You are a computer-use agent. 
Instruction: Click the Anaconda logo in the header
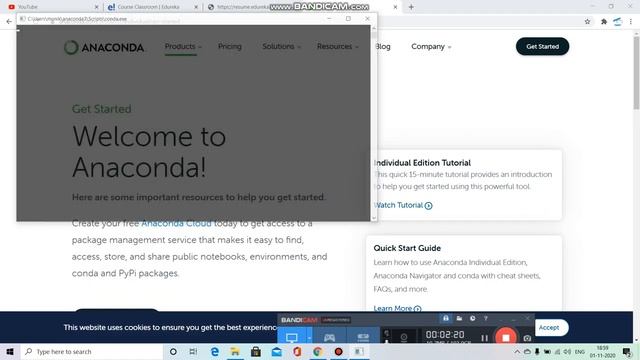[x=104, y=47]
